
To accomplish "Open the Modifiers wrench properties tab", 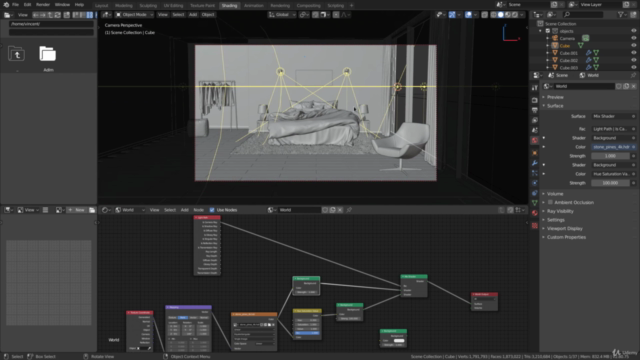I will click(535, 163).
